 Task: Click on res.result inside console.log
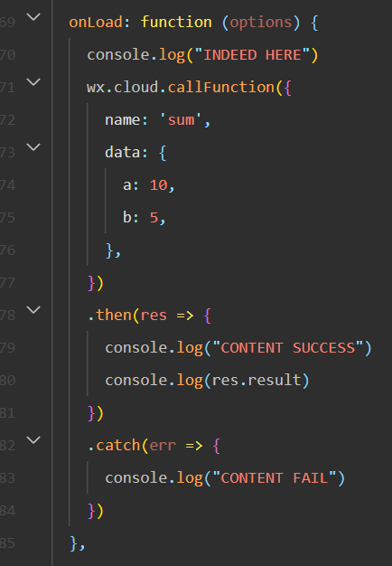click(x=256, y=380)
